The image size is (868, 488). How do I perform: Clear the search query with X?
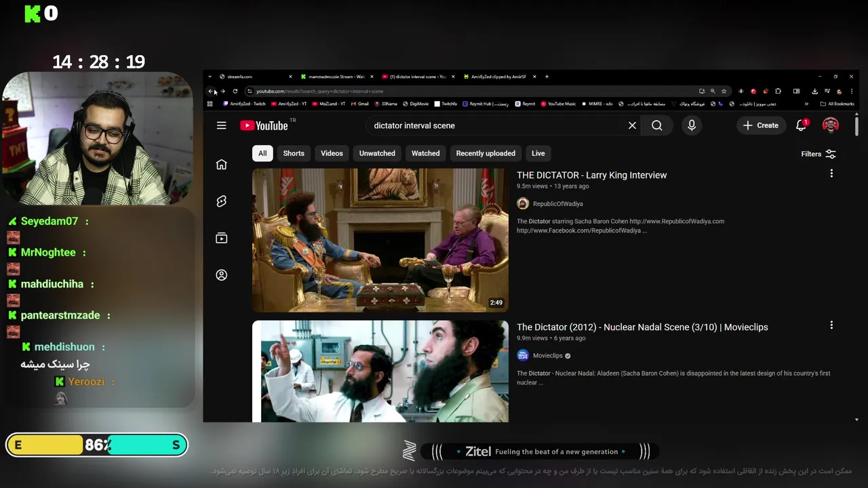[x=632, y=125]
